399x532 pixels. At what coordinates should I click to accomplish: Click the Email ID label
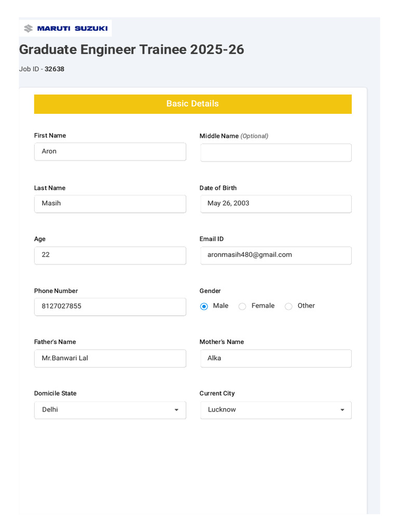pyautogui.click(x=211, y=239)
